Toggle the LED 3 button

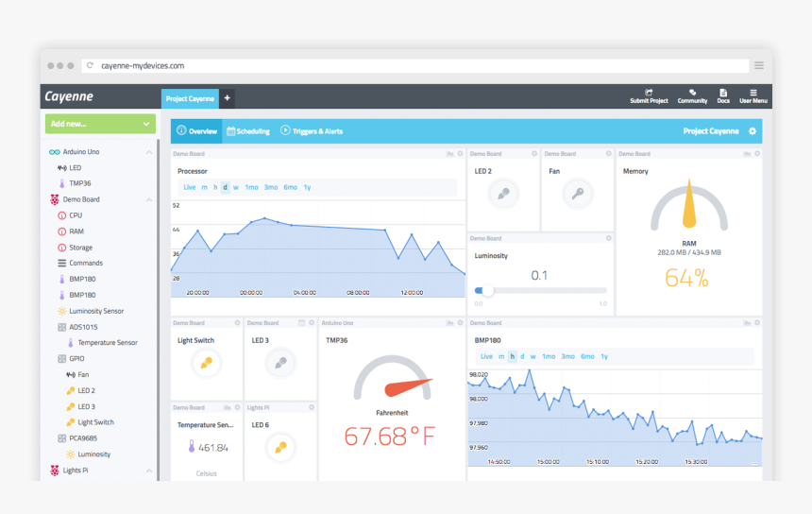coord(280,363)
